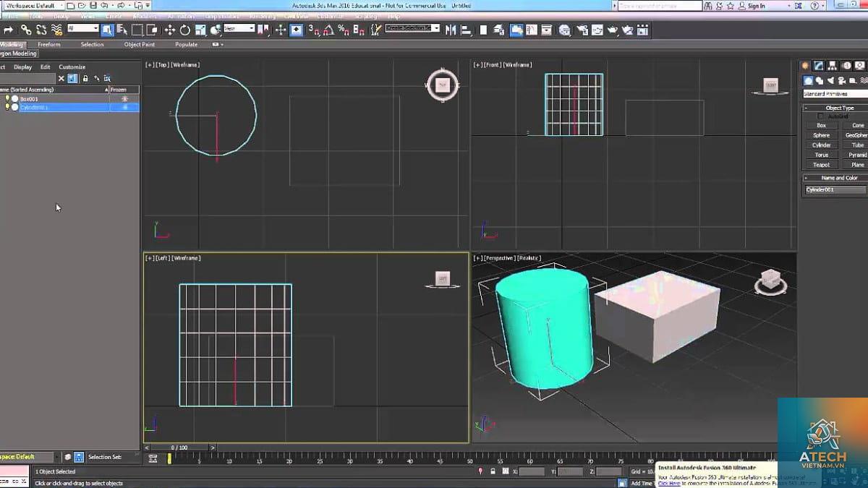
Task: Click the Mirror tool icon
Action: (x=451, y=30)
